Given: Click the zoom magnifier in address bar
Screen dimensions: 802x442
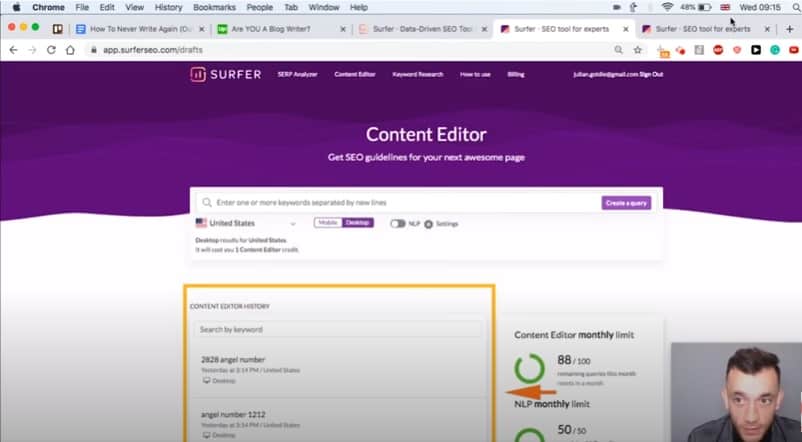Looking at the screenshot, I should (618, 50).
